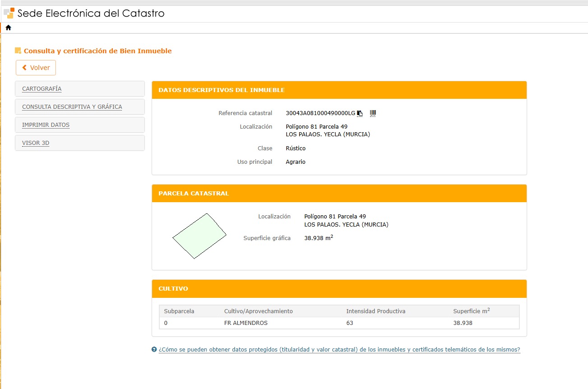The width and height of the screenshot is (588, 389).
Task: Open link about obtaining protected data
Action: click(339, 350)
